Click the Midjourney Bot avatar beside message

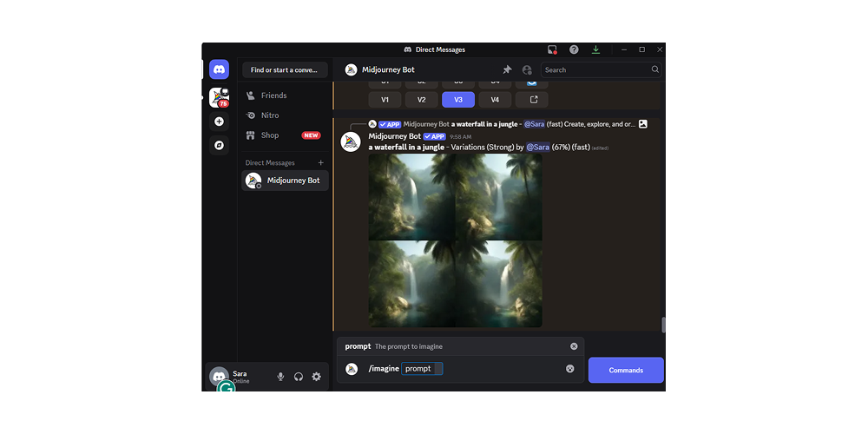point(351,142)
